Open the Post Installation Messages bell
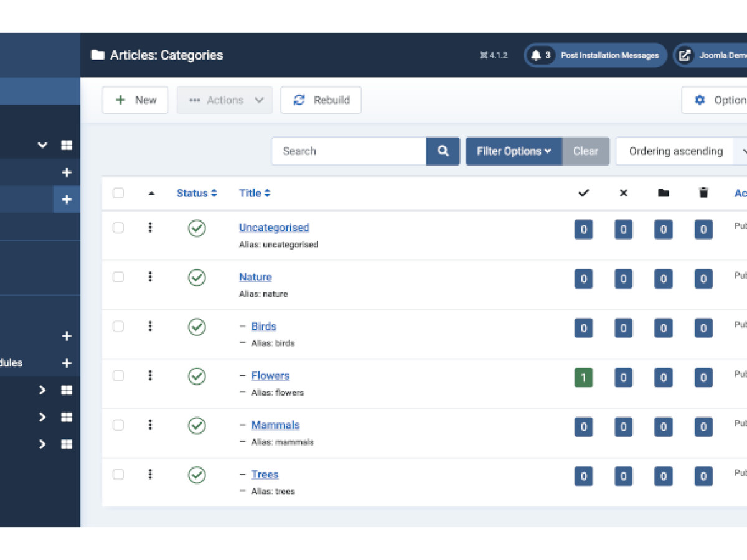Viewport: 747px width, 560px height. [596, 55]
